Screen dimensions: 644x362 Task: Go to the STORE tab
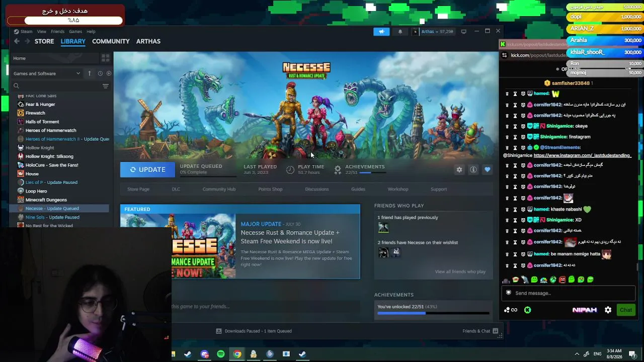tap(44, 41)
